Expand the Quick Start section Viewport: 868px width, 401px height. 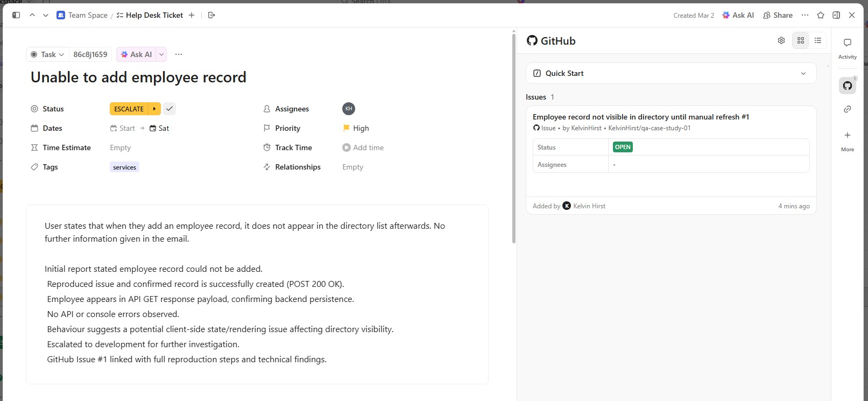click(671, 73)
